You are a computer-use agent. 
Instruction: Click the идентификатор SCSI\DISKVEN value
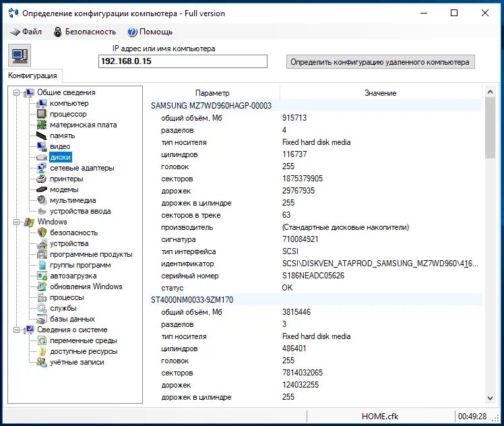380,264
